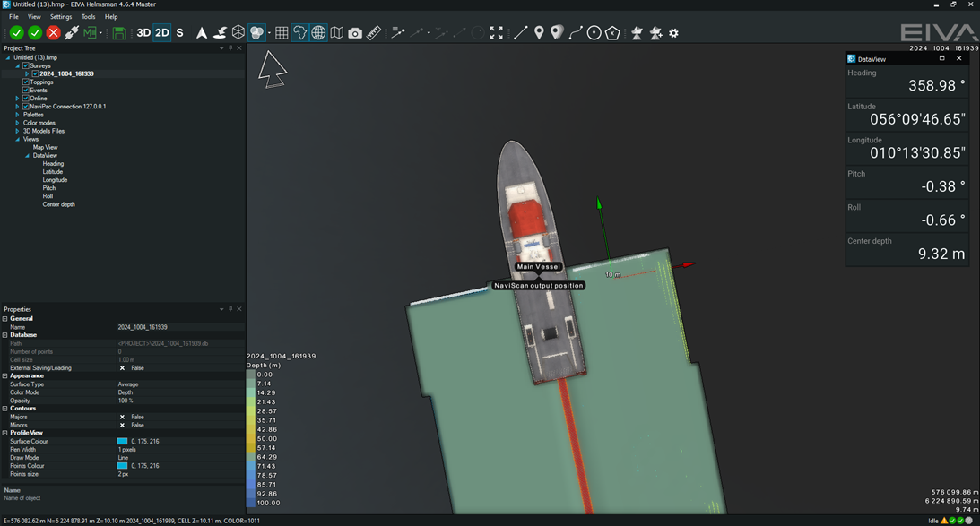Click the north arrow icon in toolbar
This screenshot has width=980, height=526.
click(201, 32)
